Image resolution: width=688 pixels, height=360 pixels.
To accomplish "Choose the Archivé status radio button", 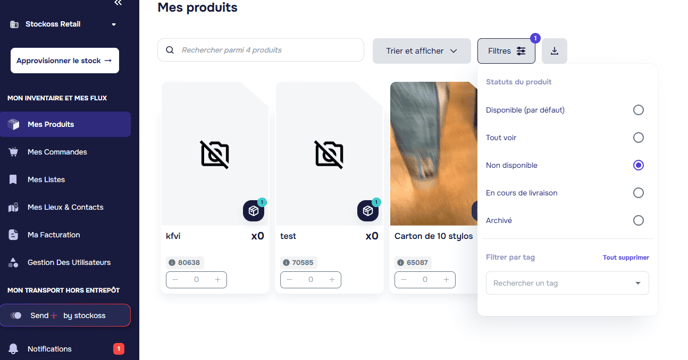I will tap(638, 220).
